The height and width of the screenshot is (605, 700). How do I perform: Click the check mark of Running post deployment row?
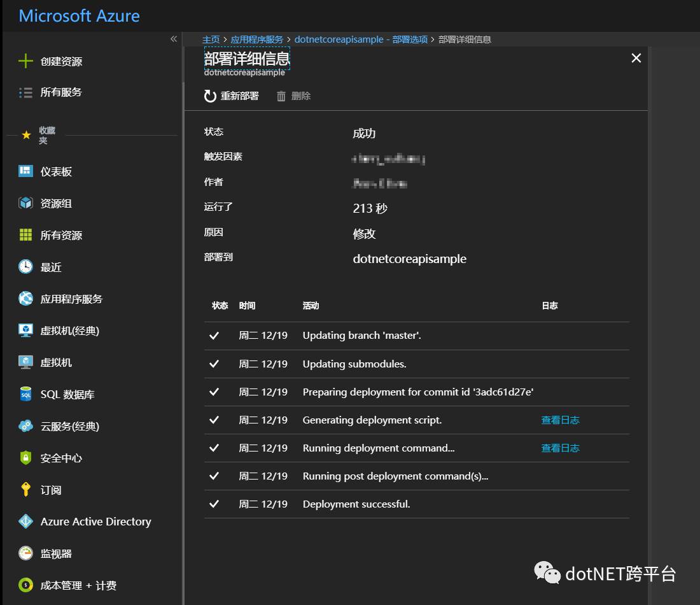[214, 476]
